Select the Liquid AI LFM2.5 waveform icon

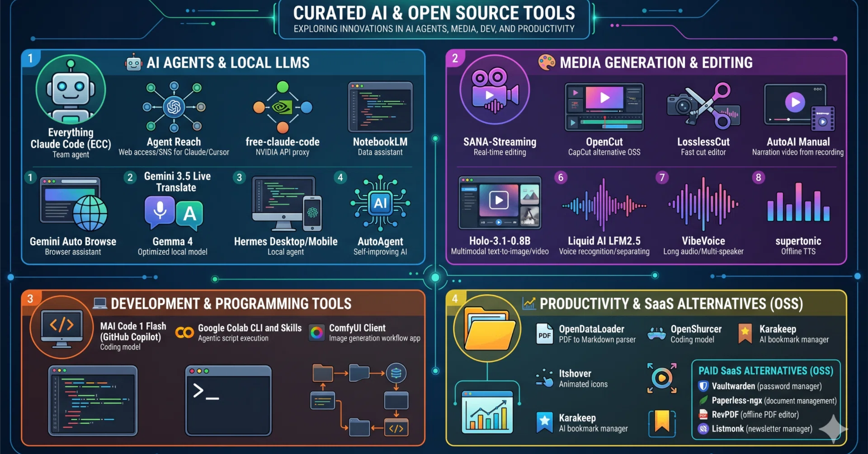(604, 205)
